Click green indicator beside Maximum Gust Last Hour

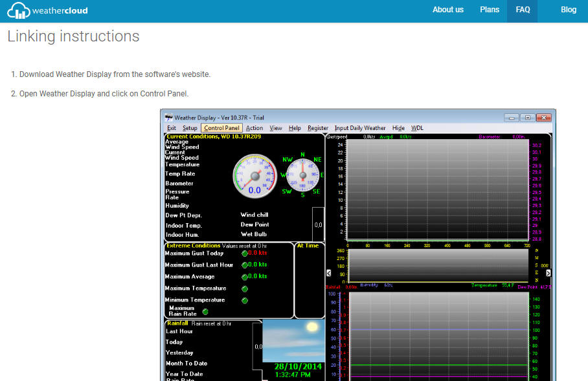click(x=245, y=265)
